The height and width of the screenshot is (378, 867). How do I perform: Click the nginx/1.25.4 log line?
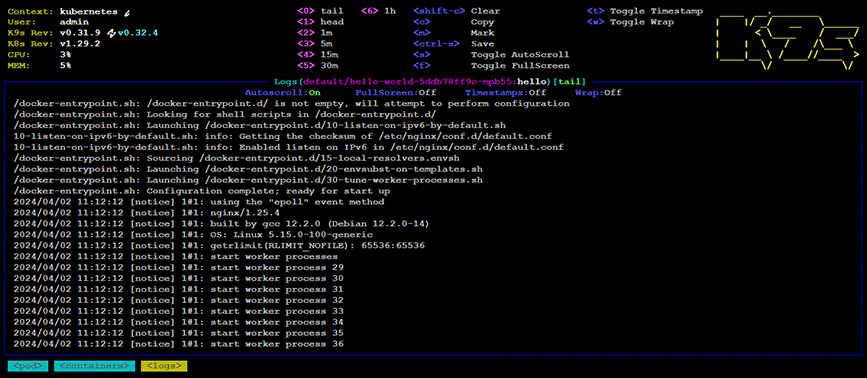click(147, 213)
